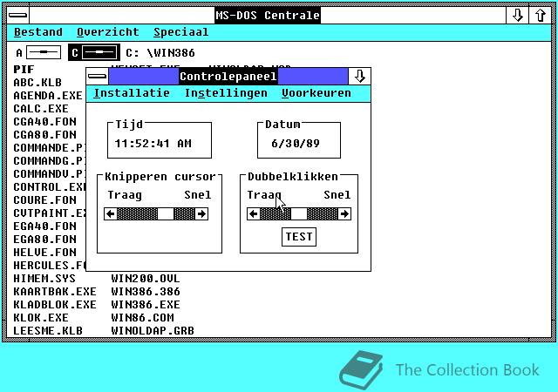Viewport: 558px width, 392px height.
Task: Select HELVE.FON file
Action: pyautogui.click(x=44, y=253)
